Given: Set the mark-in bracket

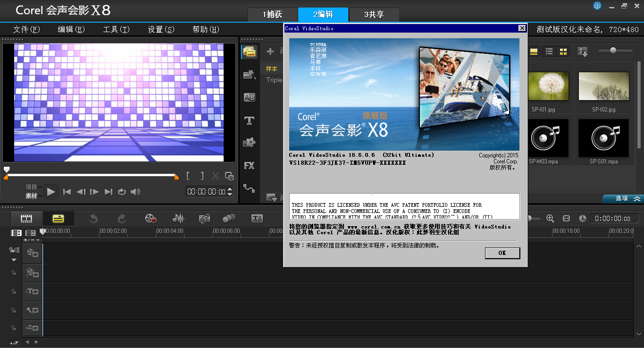Looking at the screenshot, I should click(188, 176).
